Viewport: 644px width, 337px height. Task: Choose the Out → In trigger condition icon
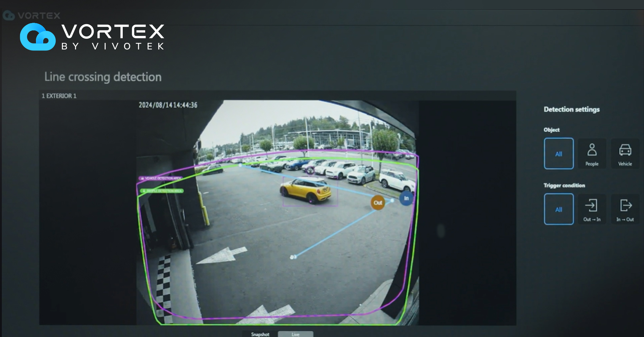pyautogui.click(x=592, y=209)
